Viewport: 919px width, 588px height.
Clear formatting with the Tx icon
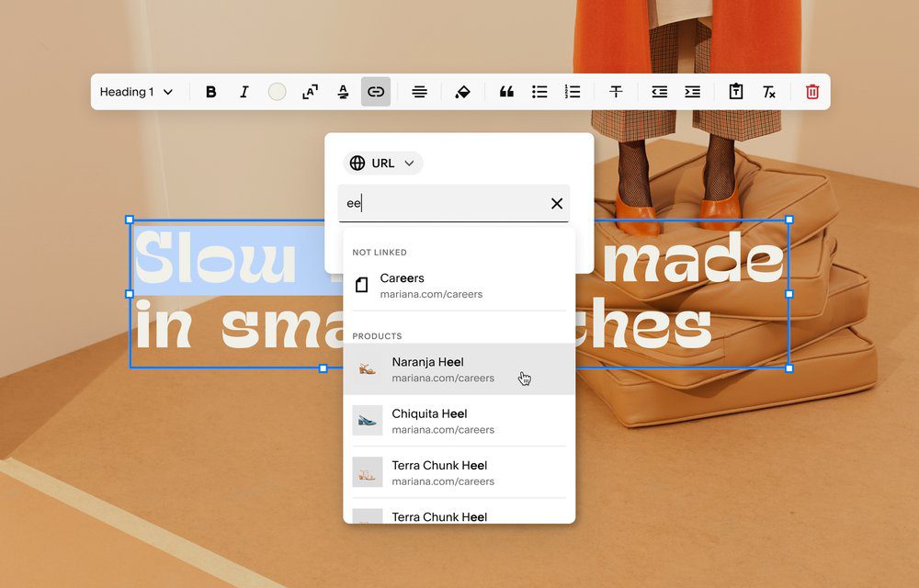point(769,91)
